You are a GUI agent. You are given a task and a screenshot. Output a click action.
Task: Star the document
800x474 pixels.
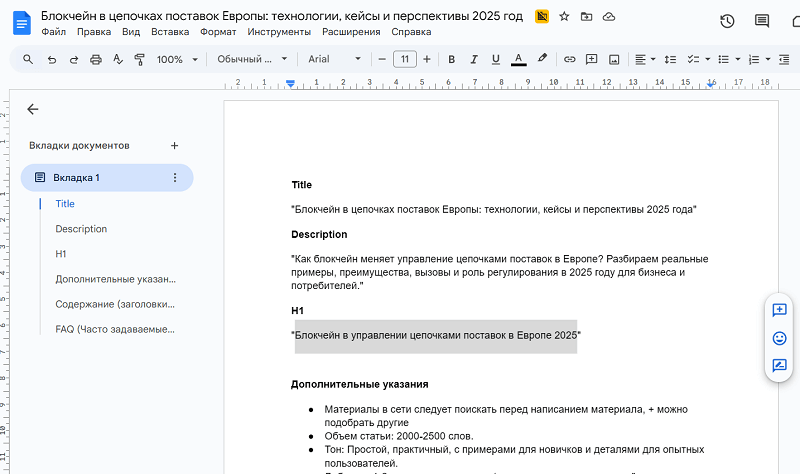(x=564, y=16)
